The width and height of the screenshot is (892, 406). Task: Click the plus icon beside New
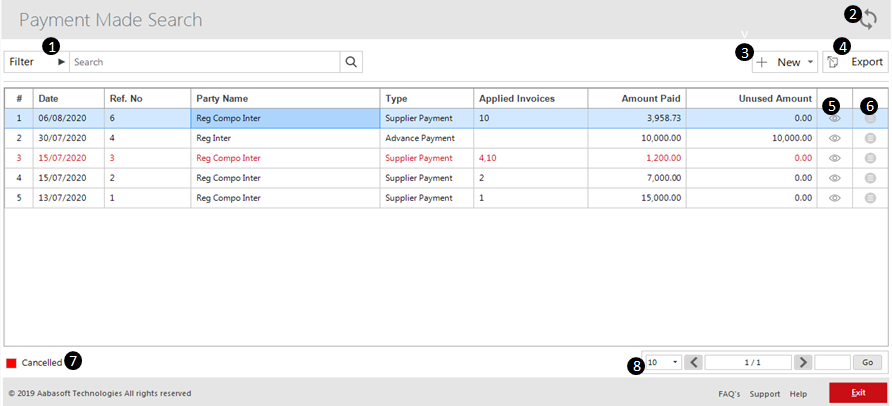762,62
